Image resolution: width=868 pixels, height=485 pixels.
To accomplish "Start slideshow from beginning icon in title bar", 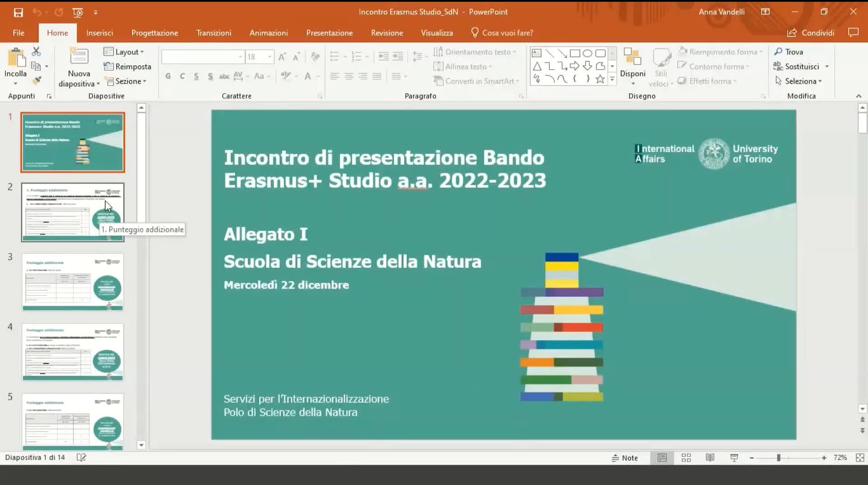I will pos(78,12).
